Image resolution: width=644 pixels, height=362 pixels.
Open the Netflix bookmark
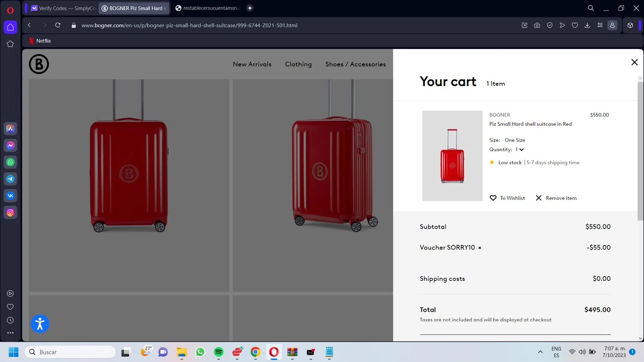(40, 41)
